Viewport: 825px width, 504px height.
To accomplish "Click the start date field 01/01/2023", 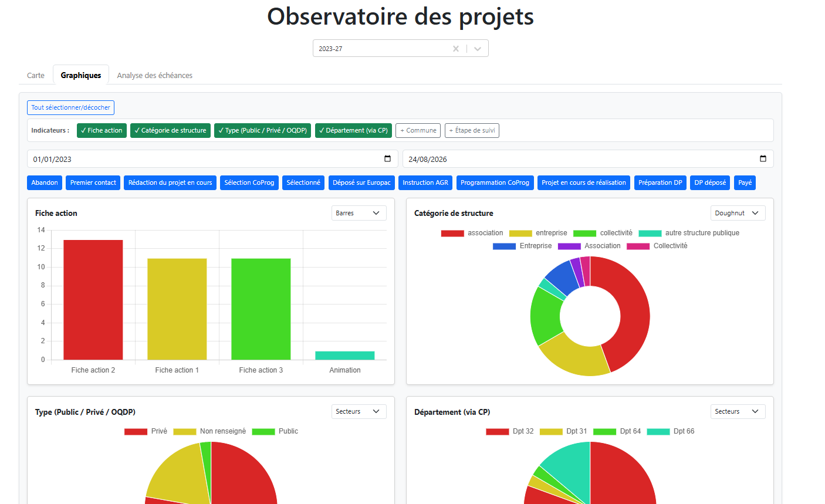I will point(212,159).
